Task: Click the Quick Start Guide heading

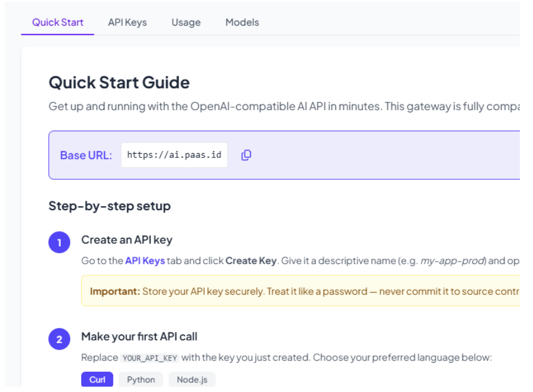Action: pyautogui.click(x=119, y=83)
